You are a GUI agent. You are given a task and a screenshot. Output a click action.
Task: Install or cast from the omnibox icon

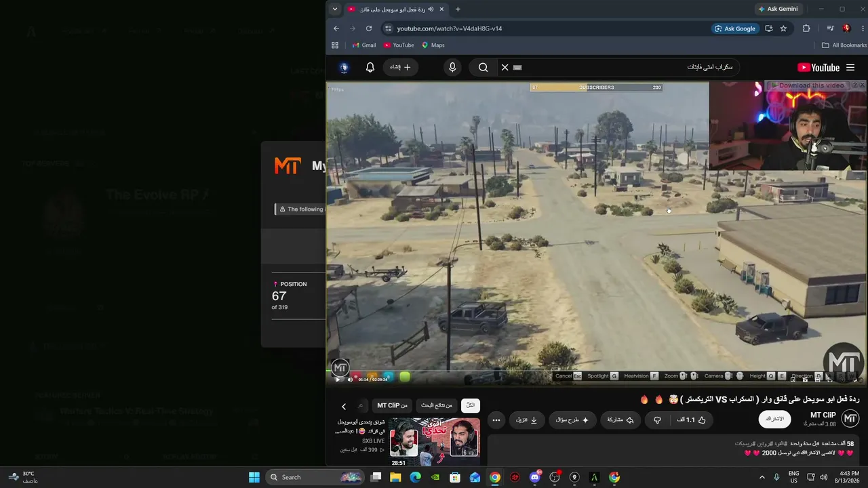[x=769, y=28]
